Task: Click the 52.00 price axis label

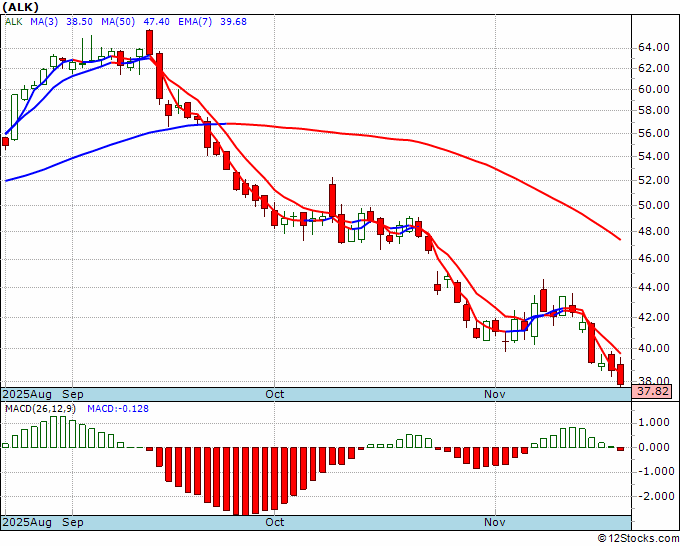Action: pyautogui.click(x=654, y=180)
